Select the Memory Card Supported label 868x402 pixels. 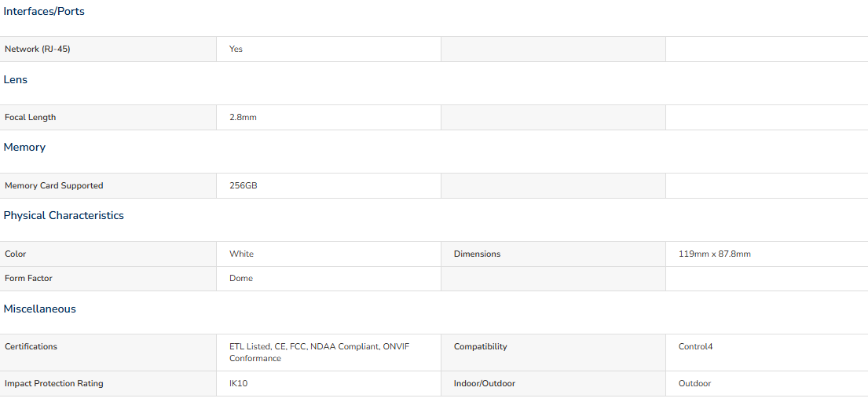pyautogui.click(x=53, y=186)
